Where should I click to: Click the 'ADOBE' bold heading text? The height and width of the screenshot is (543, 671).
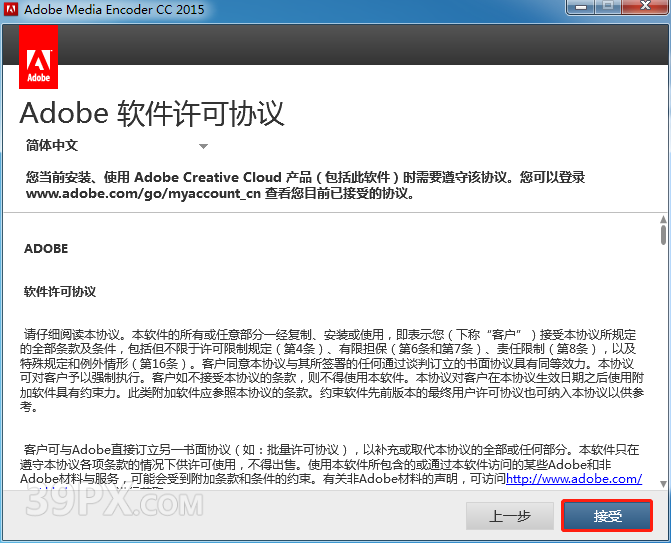pyautogui.click(x=46, y=249)
